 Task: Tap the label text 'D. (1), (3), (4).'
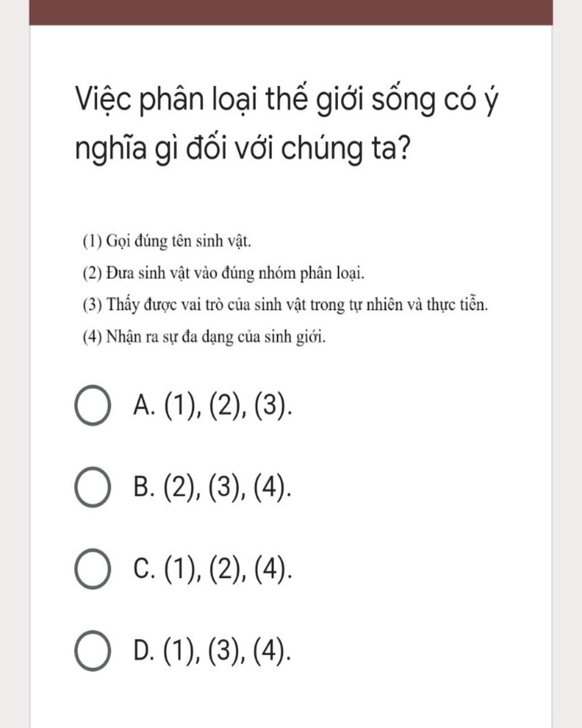pyautogui.click(x=213, y=652)
